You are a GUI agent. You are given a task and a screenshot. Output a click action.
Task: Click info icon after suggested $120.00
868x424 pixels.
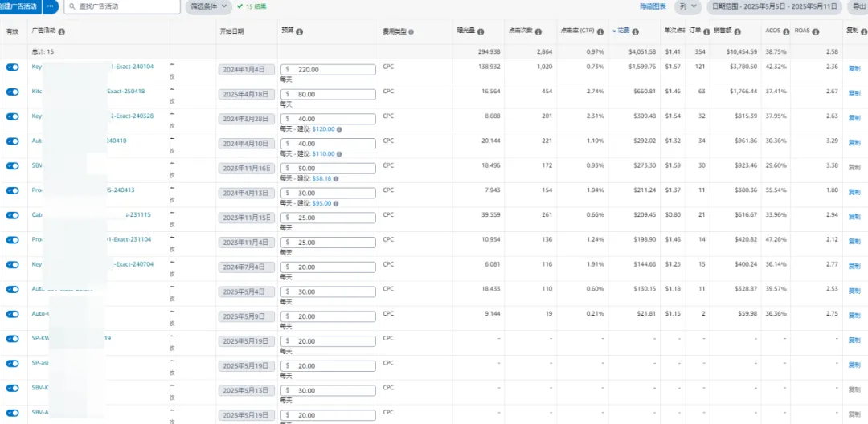coord(339,129)
